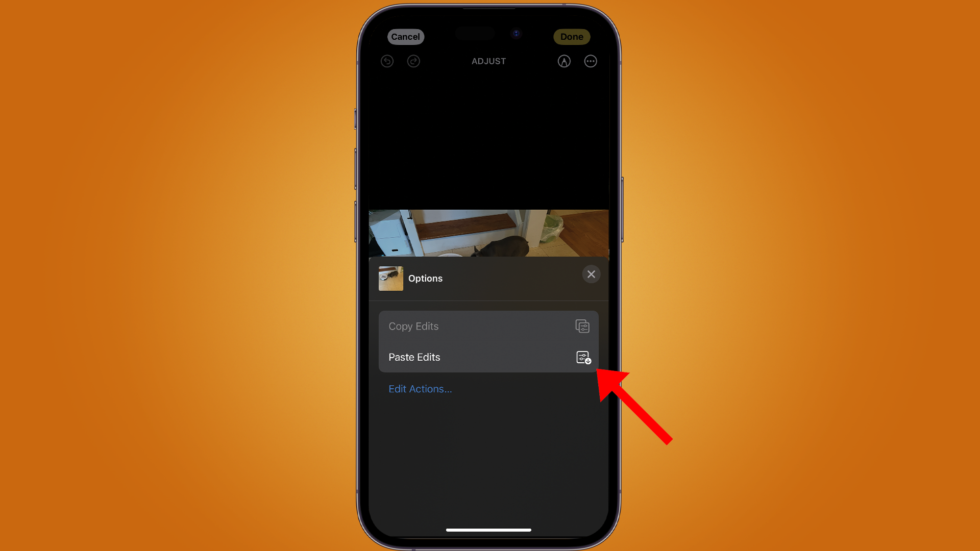The image size is (980, 551).
Task: Expand ADJUST panel options
Action: pyautogui.click(x=590, y=61)
